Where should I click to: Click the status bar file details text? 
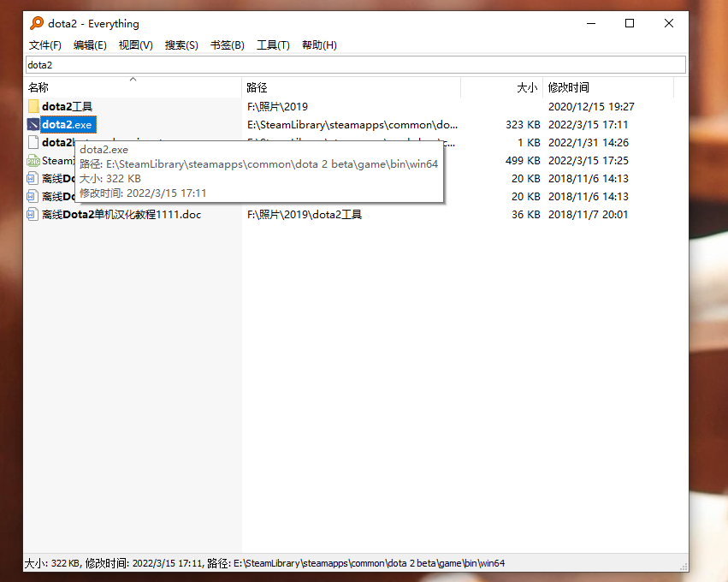[x=264, y=563]
